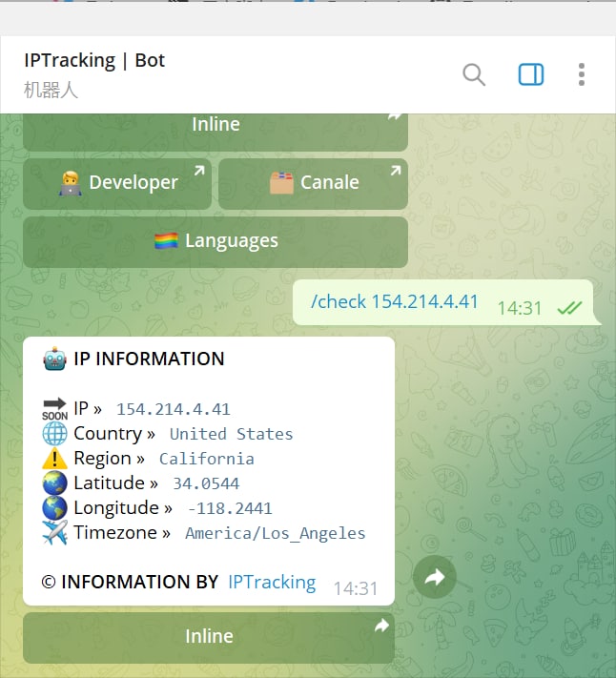Image resolution: width=616 pixels, height=678 pixels.
Task: Click the Developer button
Action: (x=117, y=183)
